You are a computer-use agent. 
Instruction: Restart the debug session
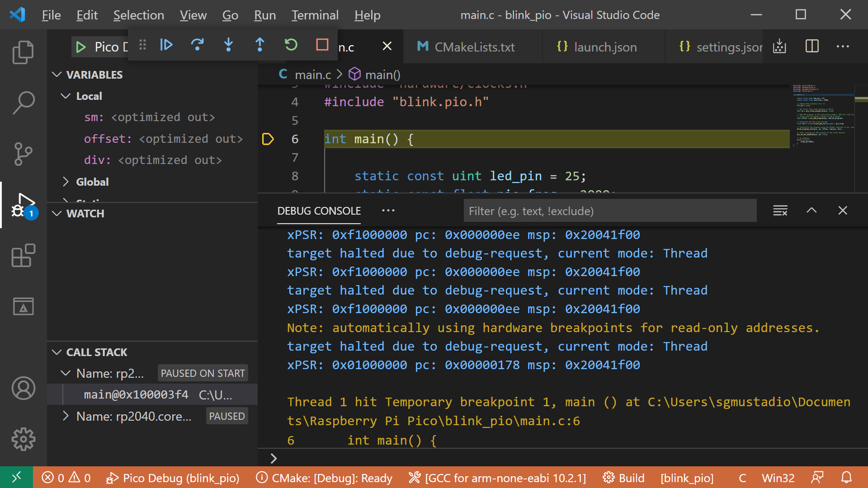coord(291,45)
